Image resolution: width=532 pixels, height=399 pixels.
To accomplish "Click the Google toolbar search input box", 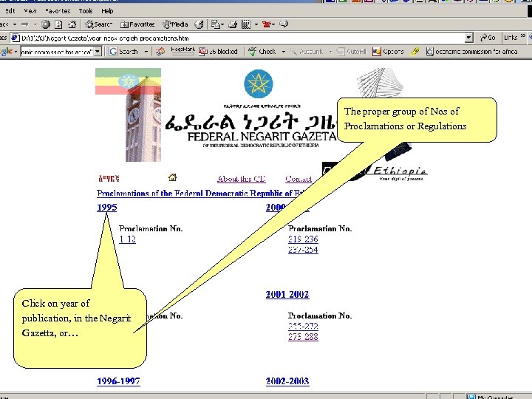I will click(x=57, y=52).
